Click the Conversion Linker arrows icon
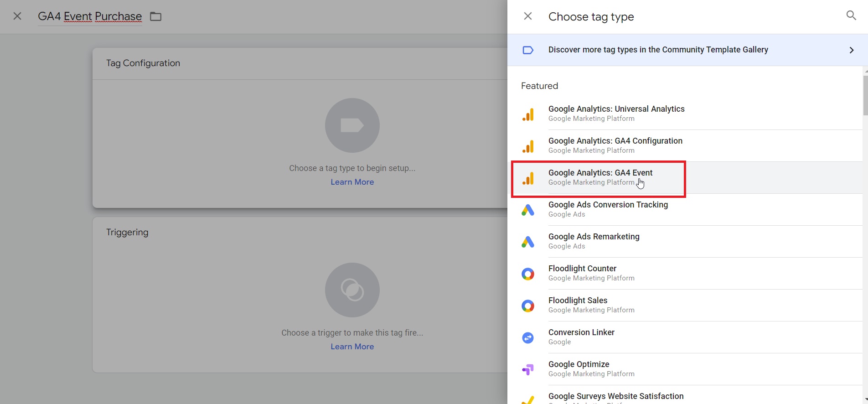 coord(528,338)
